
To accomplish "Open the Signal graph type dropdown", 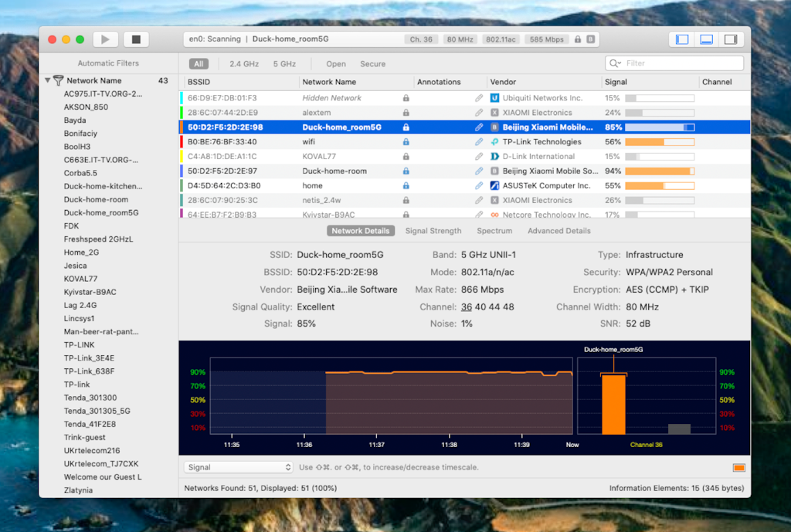I will click(x=239, y=467).
